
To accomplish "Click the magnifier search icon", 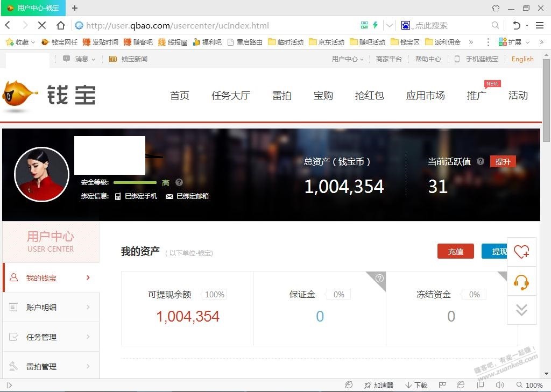I will pos(495,25).
